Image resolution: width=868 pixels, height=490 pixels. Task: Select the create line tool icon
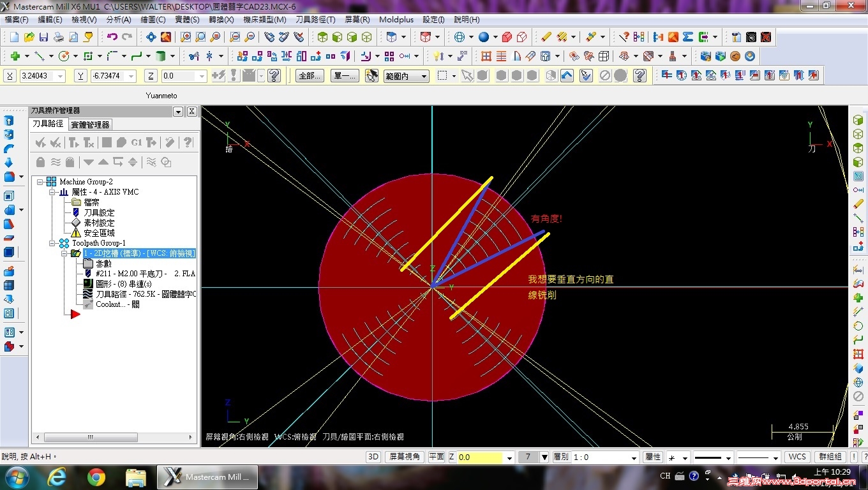click(x=39, y=56)
